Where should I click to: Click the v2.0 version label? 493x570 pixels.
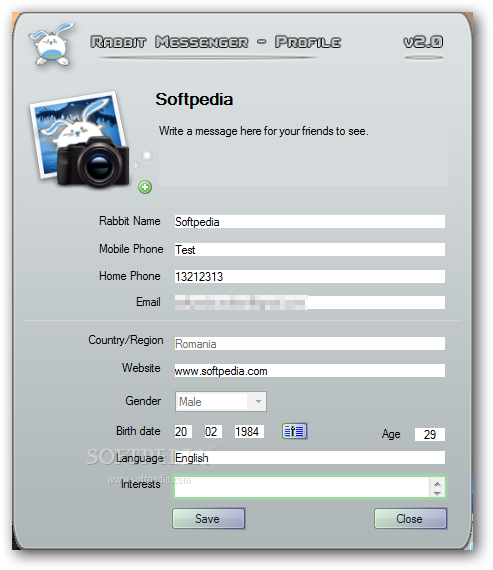pos(423,42)
